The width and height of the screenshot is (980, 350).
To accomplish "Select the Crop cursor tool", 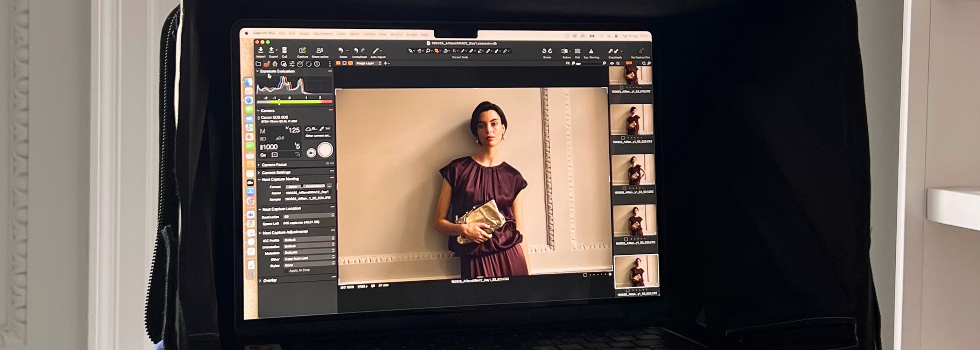I will (437, 51).
